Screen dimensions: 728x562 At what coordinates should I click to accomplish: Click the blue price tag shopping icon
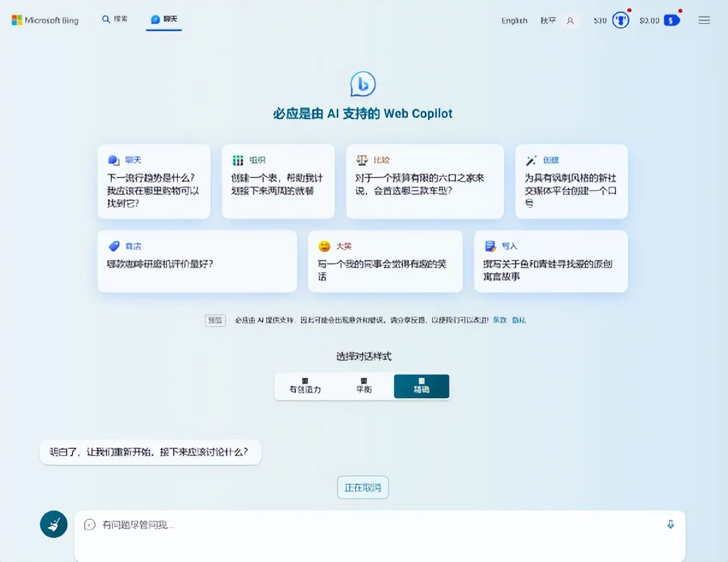pos(114,246)
